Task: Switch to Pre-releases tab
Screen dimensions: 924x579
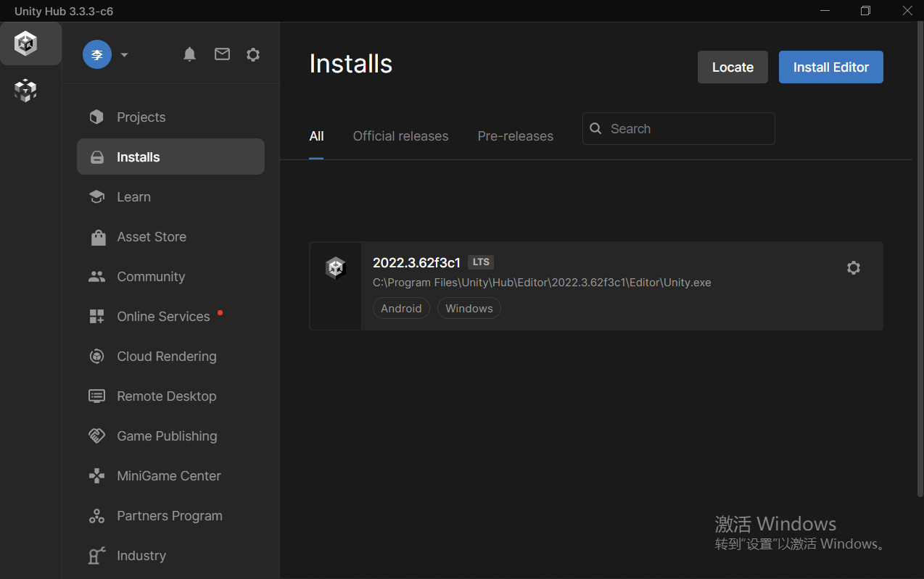Action: click(x=516, y=136)
